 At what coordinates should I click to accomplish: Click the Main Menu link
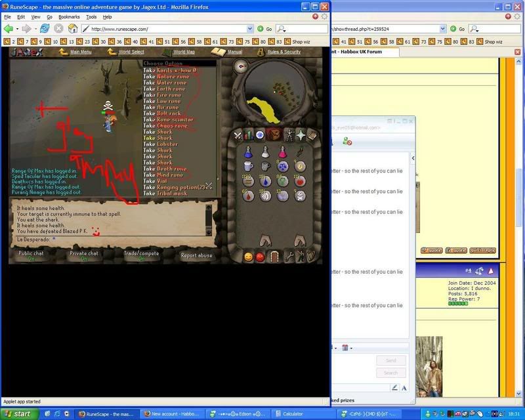[x=81, y=52]
